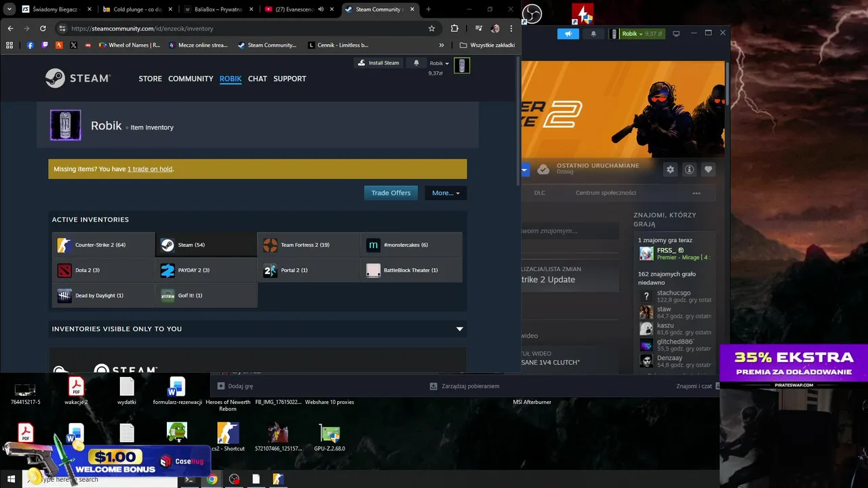This screenshot has height=488, width=868.
Task: Open the More... dropdown menu
Action: [x=446, y=193]
